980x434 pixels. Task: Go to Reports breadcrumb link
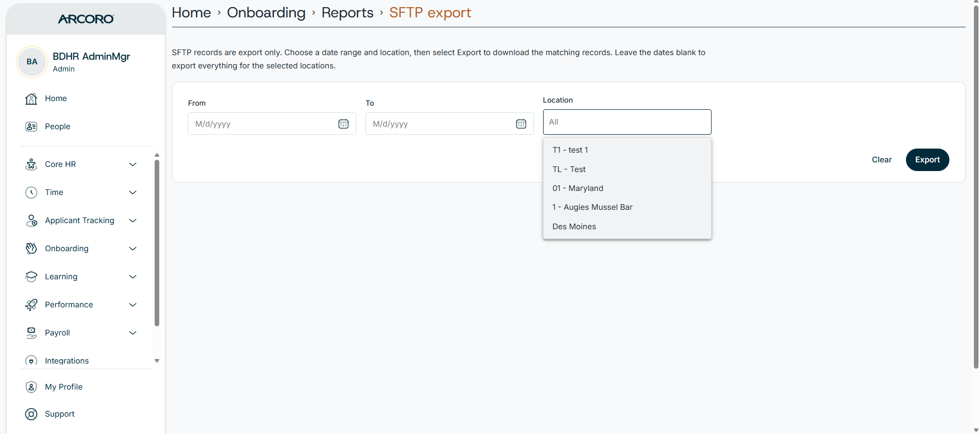pyautogui.click(x=348, y=13)
